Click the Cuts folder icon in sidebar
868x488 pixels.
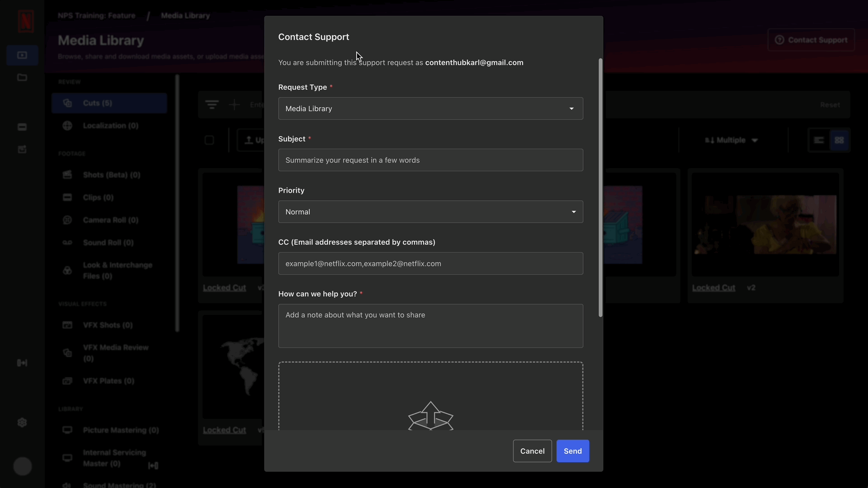(x=67, y=103)
